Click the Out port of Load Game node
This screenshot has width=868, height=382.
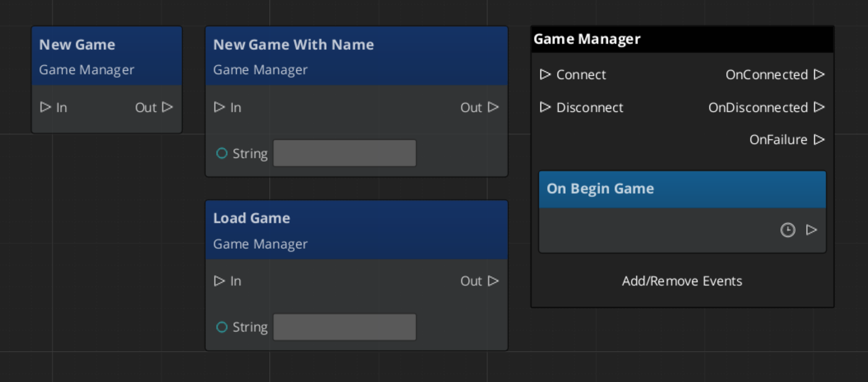click(493, 281)
